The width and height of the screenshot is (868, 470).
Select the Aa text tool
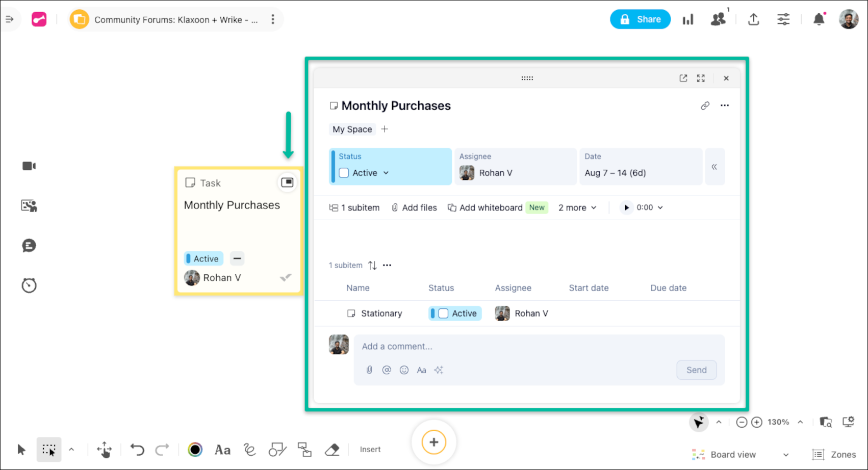click(x=222, y=450)
